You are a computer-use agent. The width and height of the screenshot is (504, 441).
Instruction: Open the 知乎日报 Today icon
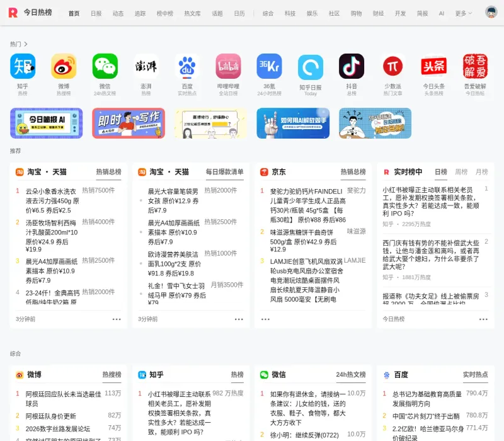[x=311, y=67]
